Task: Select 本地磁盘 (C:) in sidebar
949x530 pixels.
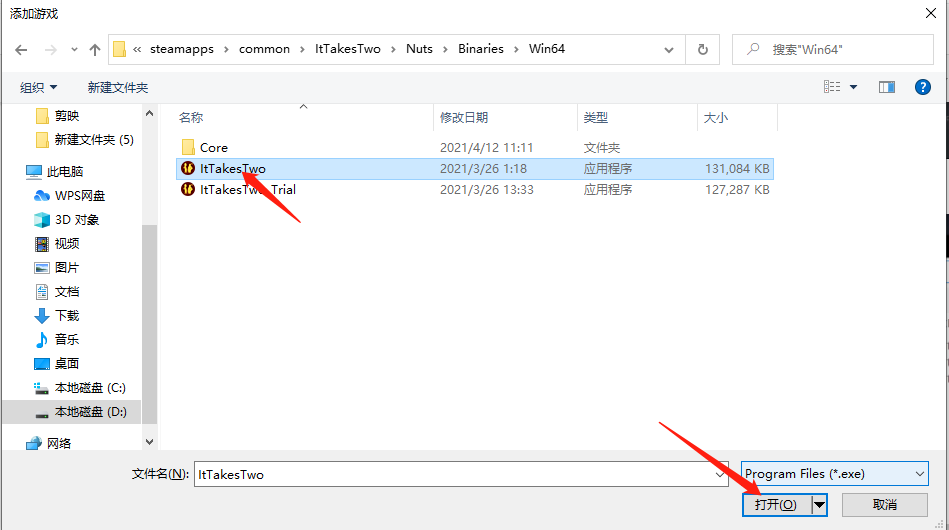Action: pyautogui.click(x=89, y=387)
